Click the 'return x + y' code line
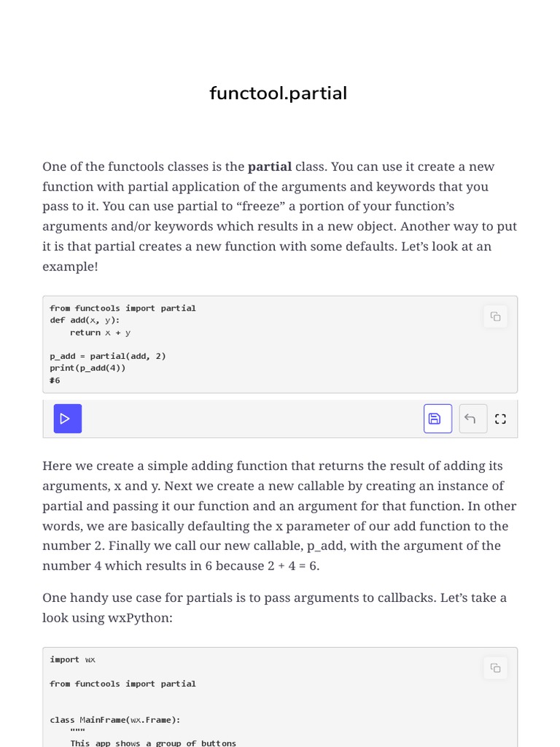This screenshot has height=747, width=560. coord(100,333)
